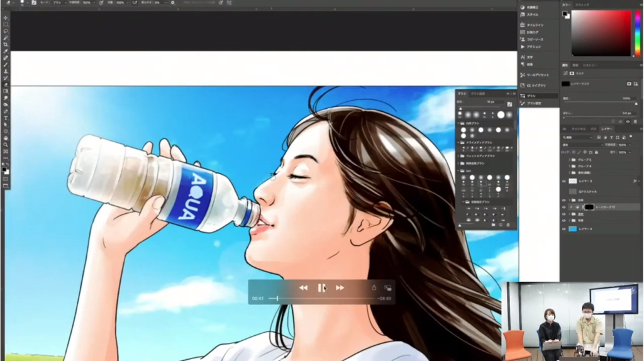Hide layer レイヤー 3 with eye icon
Image resolution: width=644 pixels, height=361 pixels.
[x=564, y=181]
